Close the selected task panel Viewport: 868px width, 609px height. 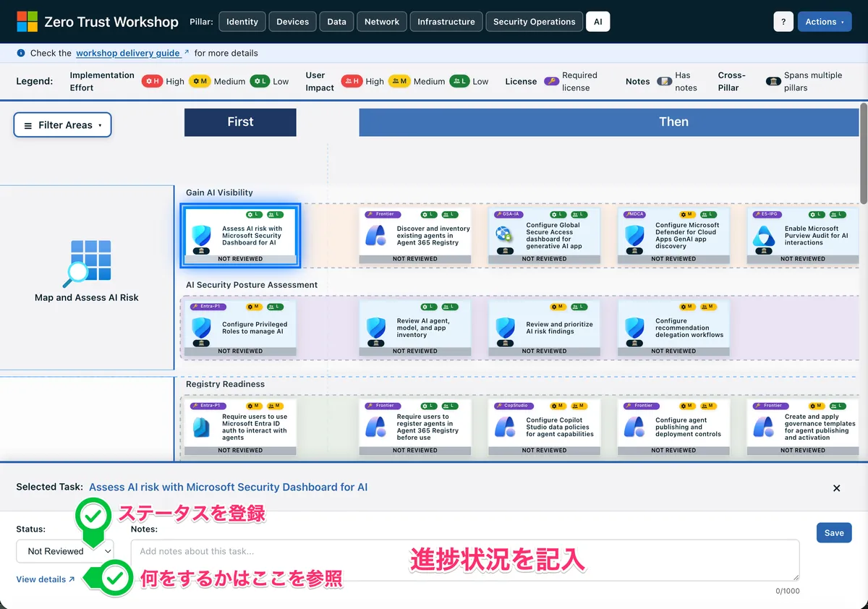coord(836,488)
